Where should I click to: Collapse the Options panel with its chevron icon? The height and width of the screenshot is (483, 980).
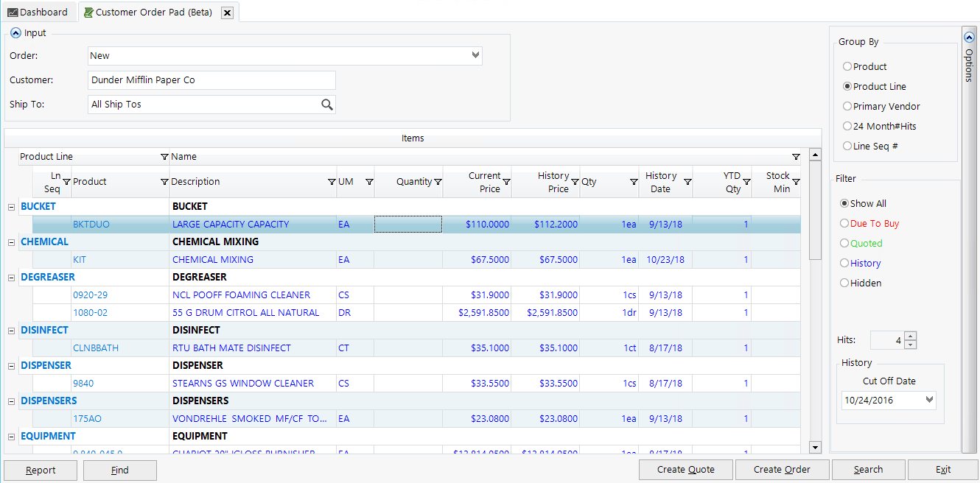pyautogui.click(x=968, y=36)
